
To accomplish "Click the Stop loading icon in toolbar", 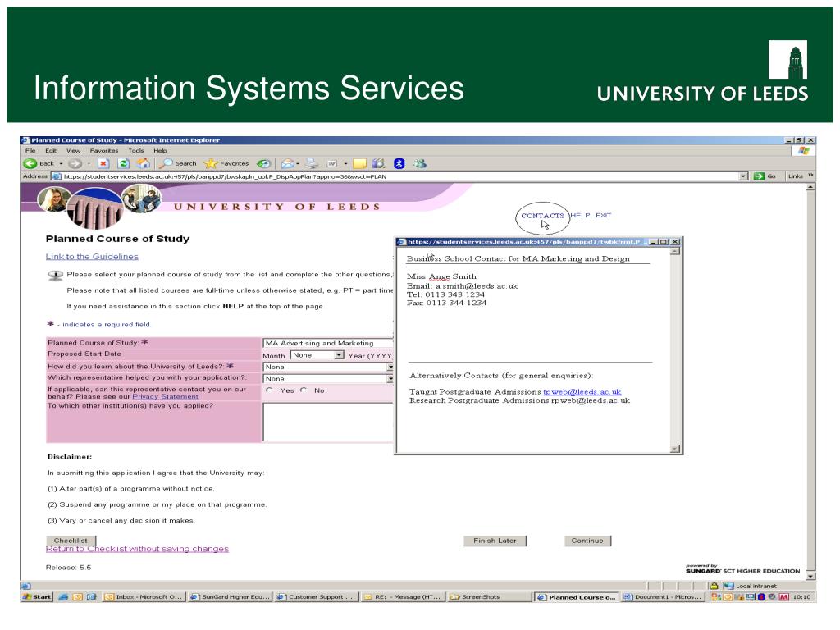I will (x=103, y=163).
